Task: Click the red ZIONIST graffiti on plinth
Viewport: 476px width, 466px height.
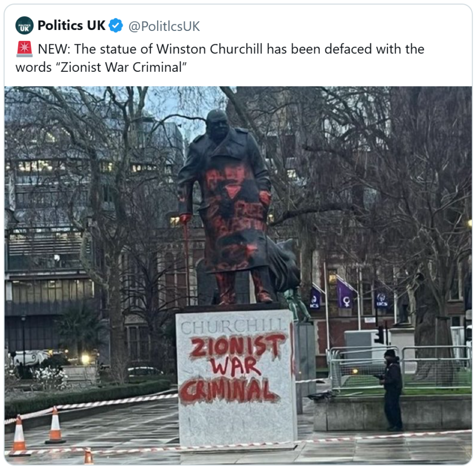Action: tap(238, 346)
